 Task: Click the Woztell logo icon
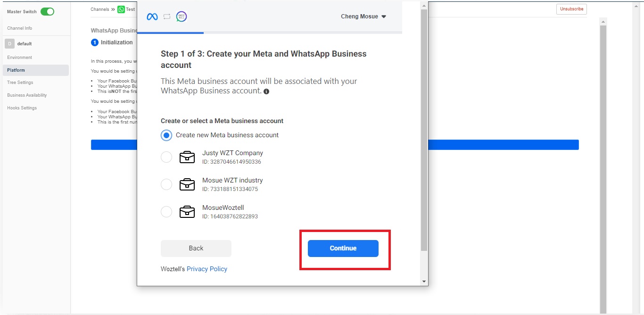click(x=182, y=17)
